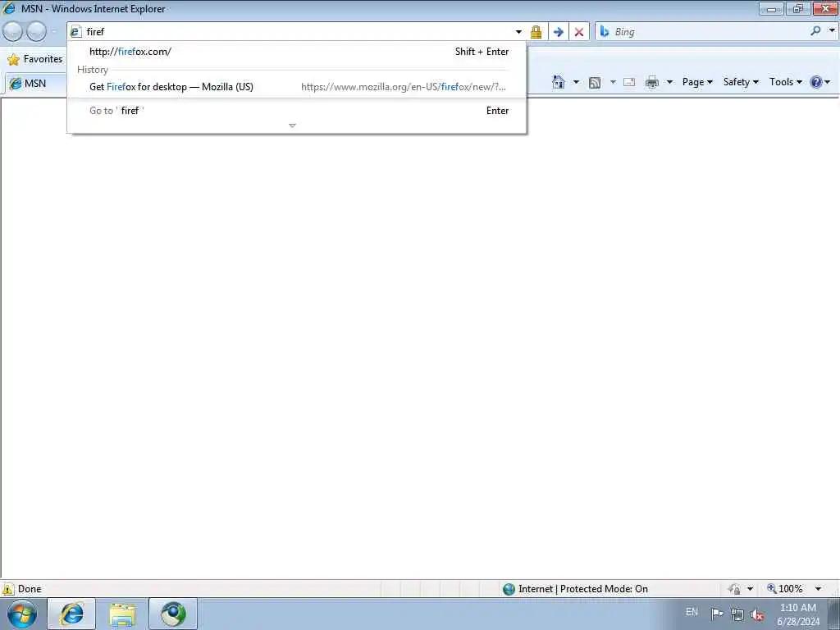
Task: Click the Read Mail envelope icon
Action: point(629,82)
